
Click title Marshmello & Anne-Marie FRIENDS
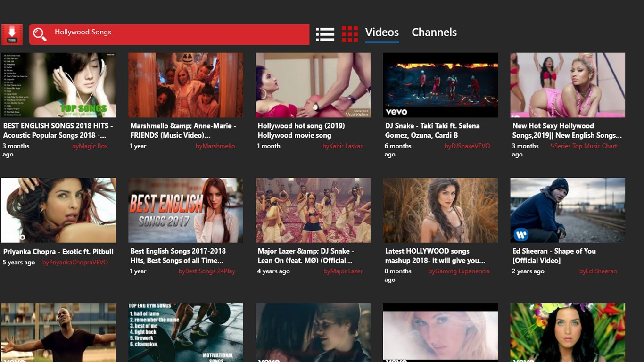183,131
